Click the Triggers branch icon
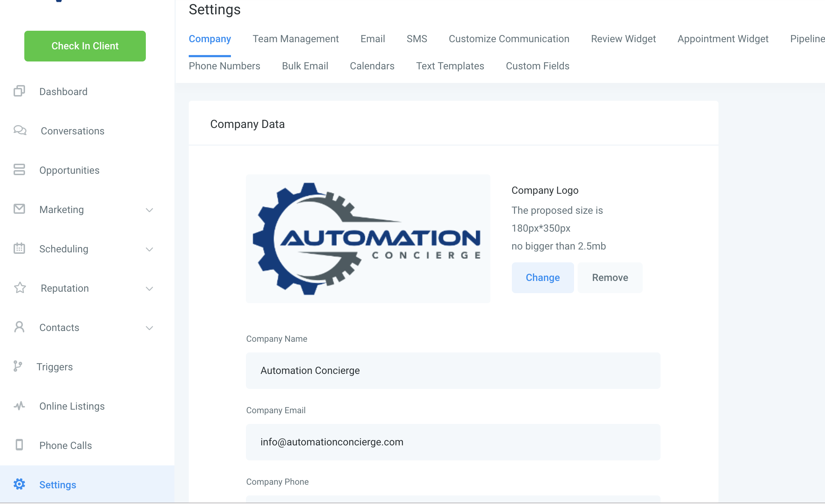The height and width of the screenshot is (504, 825). coord(18,366)
